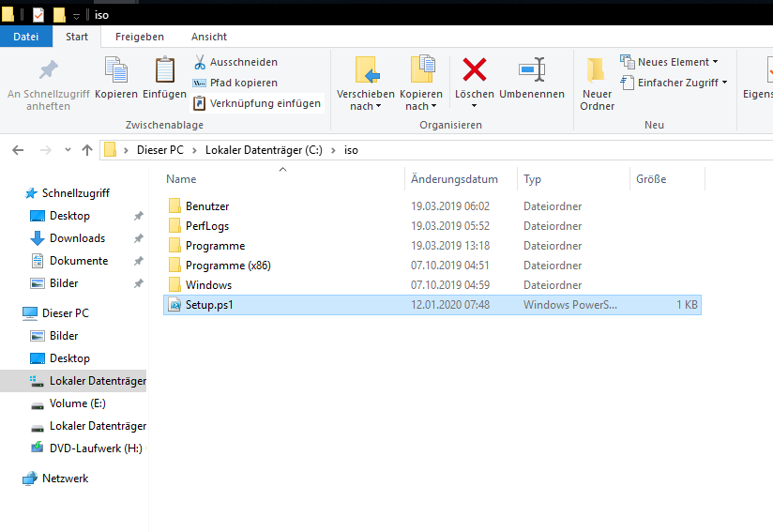Create a Neuer Ordner
Image resolution: width=773 pixels, height=532 pixels.
click(597, 84)
